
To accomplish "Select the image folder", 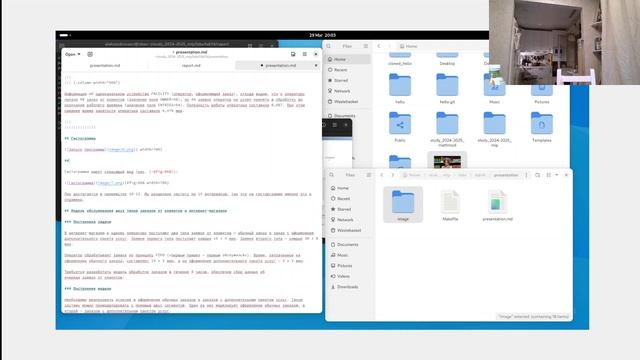I will coord(403,205).
